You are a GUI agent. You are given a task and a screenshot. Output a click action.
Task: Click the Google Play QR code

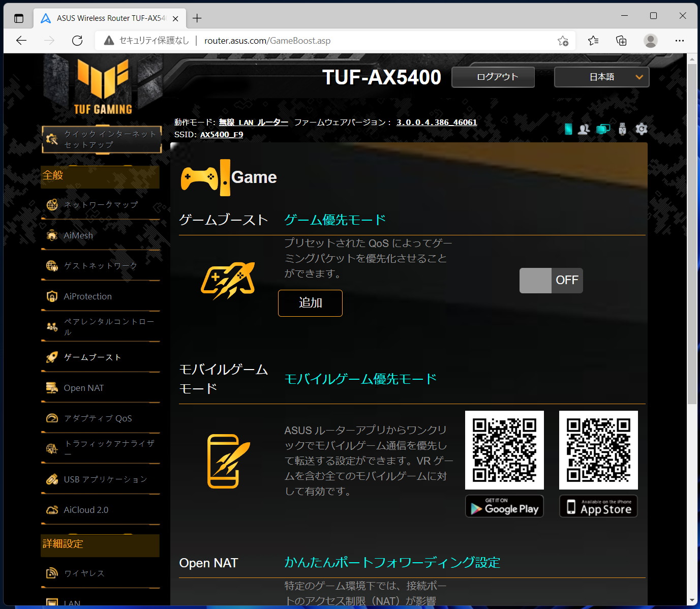pyautogui.click(x=504, y=450)
